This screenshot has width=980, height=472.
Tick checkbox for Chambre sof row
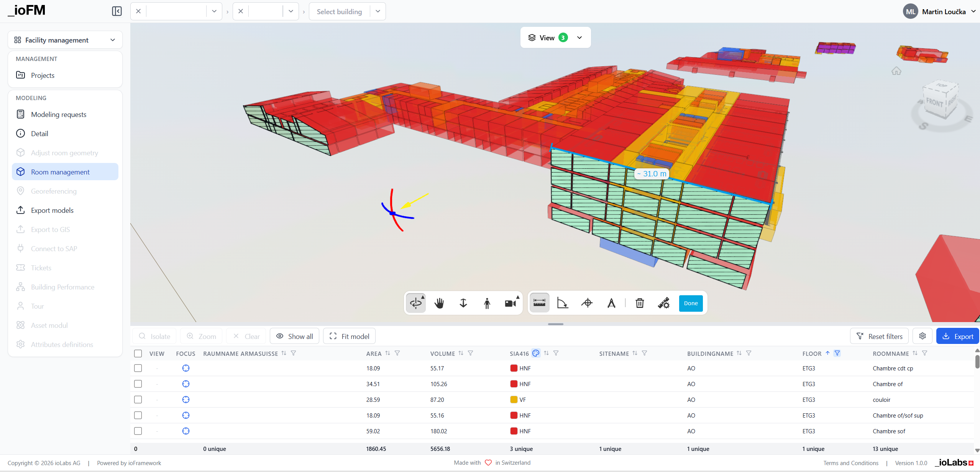(x=138, y=431)
